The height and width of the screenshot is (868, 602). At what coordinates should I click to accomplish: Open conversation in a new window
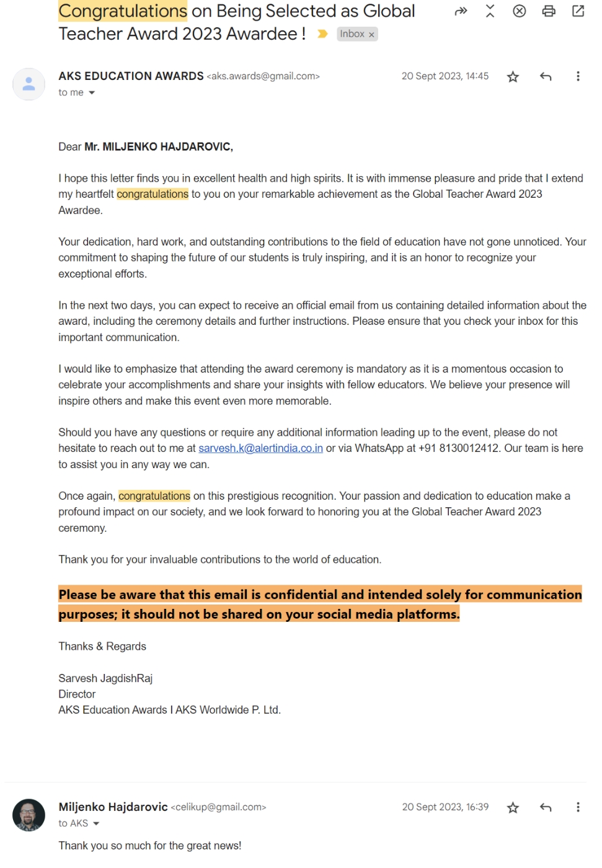tap(578, 11)
